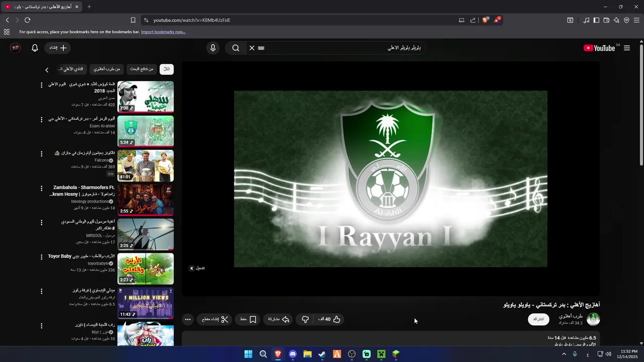Click the Create (إنشاء) button
Viewport: 644px width, 362px height.
click(x=57, y=48)
